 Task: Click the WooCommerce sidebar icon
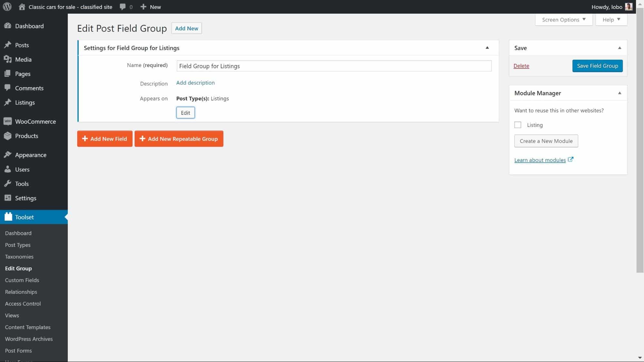(7, 121)
